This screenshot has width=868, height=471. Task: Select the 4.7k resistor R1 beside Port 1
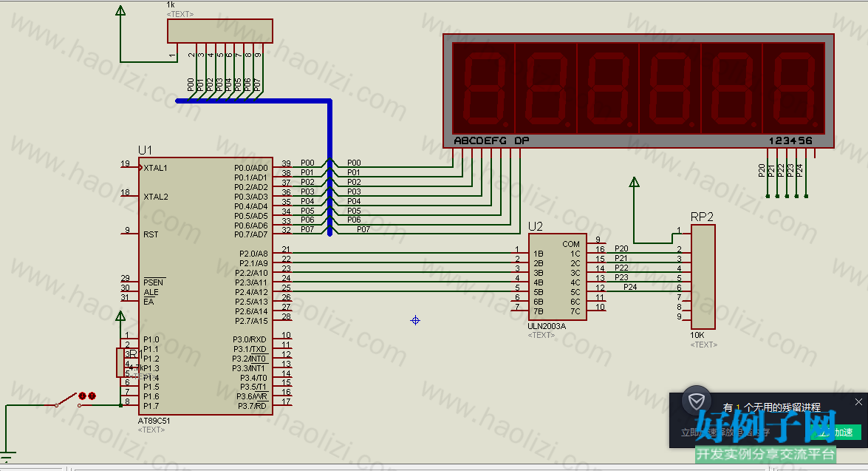click(x=120, y=362)
